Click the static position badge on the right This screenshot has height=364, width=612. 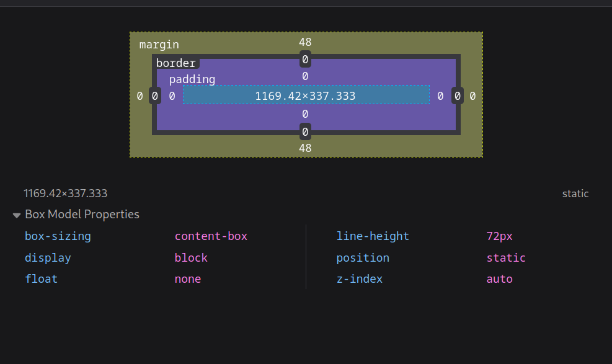(575, 193)
